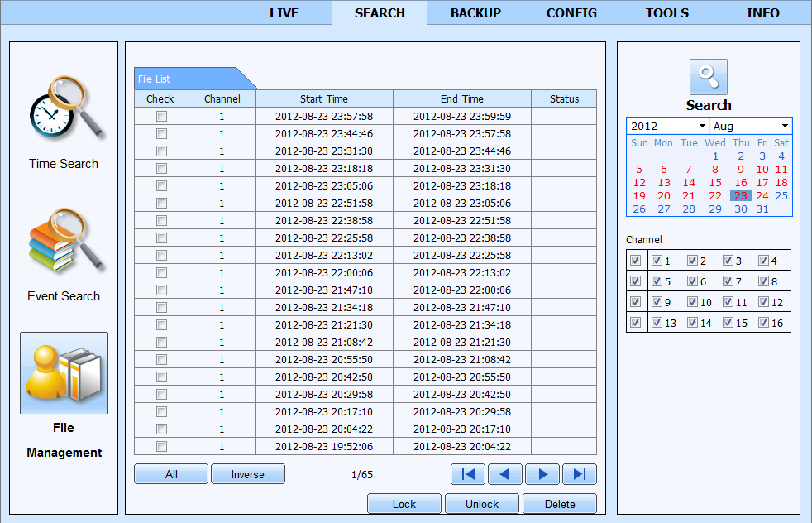Click the 1/65 page indicator
812x523 pixels.
(362, 474)
